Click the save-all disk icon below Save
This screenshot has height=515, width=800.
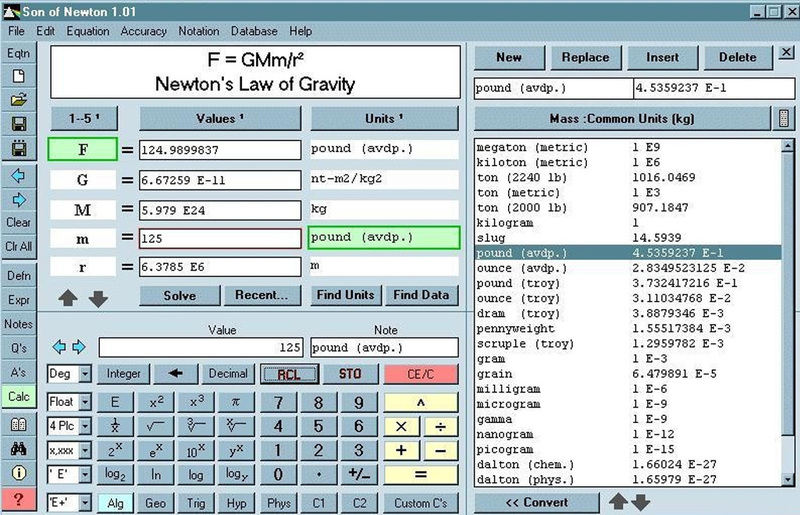(x=18, y=149)
